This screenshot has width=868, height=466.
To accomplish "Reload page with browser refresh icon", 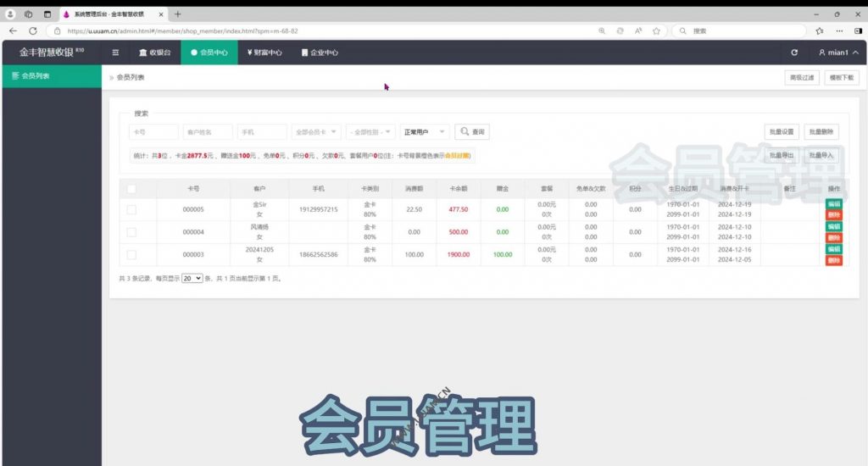I will point(33,31).
